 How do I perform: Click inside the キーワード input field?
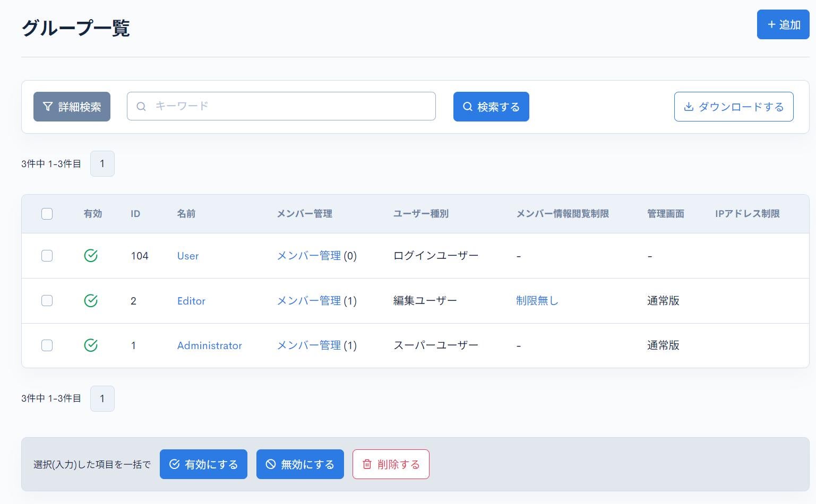(x=281, y=106)
